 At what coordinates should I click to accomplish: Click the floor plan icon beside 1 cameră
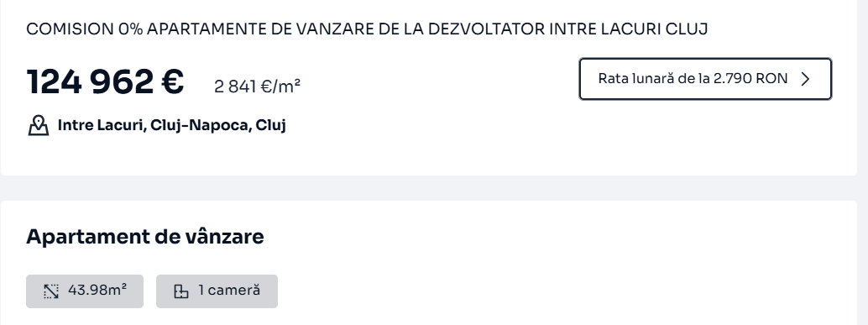point(181,291)
